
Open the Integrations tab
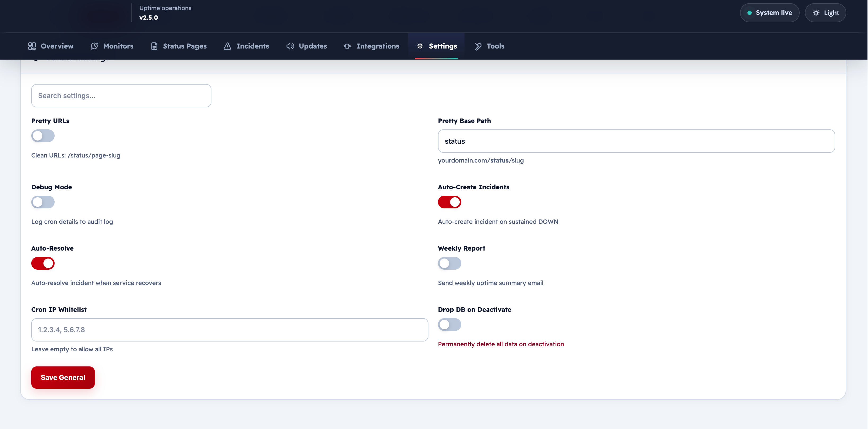point(371,46)
